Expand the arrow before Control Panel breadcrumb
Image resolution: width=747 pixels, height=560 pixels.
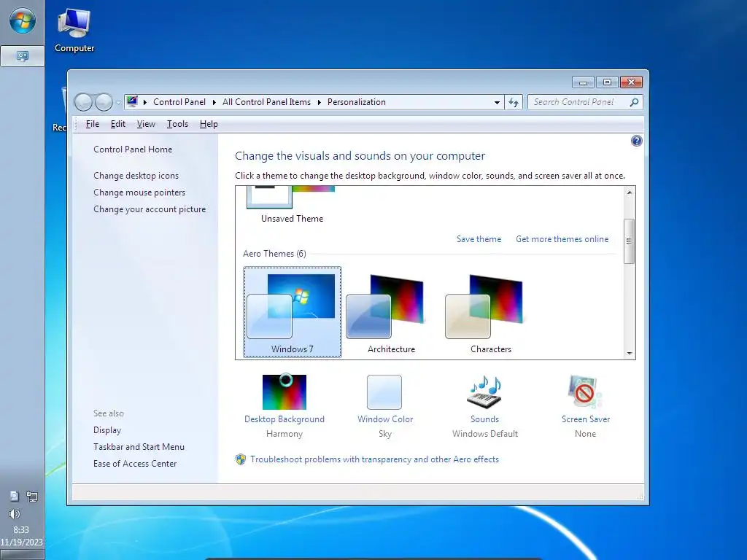[145, 102]
